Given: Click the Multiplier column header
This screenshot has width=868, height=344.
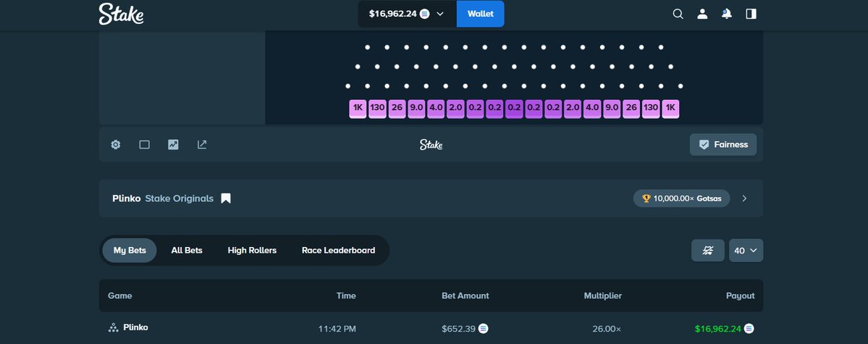Looking at the screenshot, I should [x=603, y=295].
